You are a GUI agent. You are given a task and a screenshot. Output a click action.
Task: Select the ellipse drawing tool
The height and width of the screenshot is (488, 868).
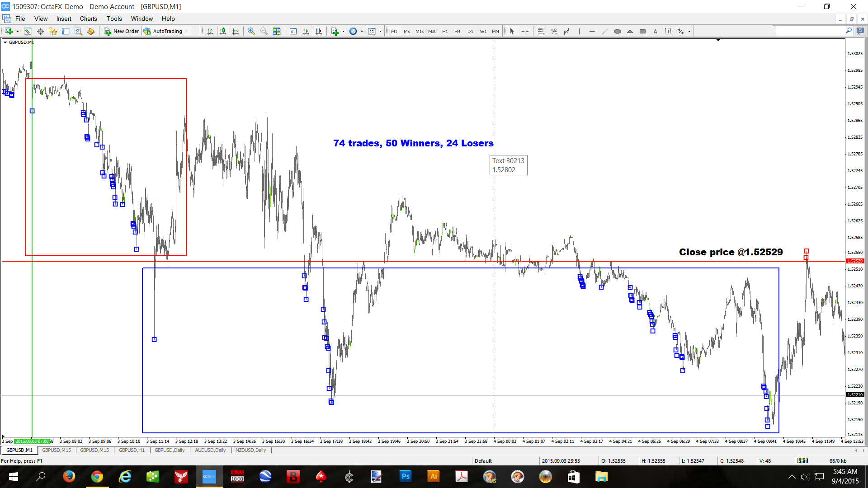click(617, 31)
